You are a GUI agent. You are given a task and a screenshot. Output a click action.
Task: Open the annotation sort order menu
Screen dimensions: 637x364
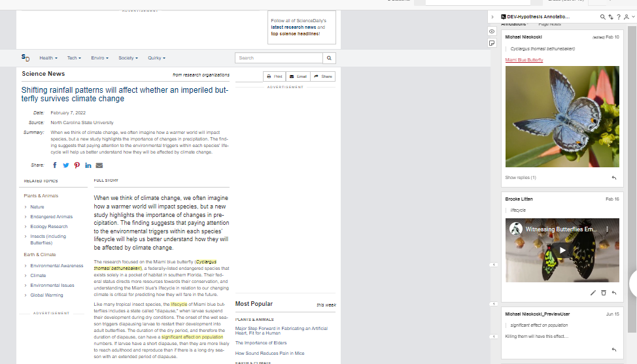coord(611,17)
